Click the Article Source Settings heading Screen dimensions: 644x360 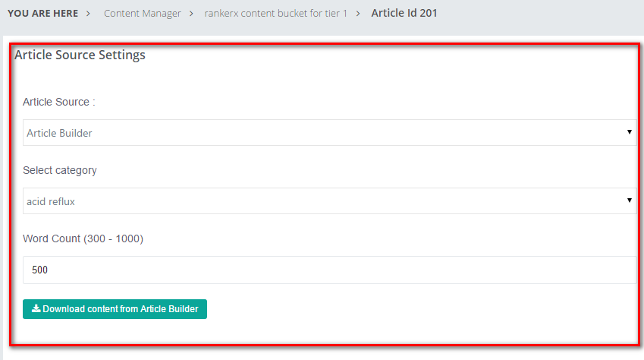coord(80,55)
